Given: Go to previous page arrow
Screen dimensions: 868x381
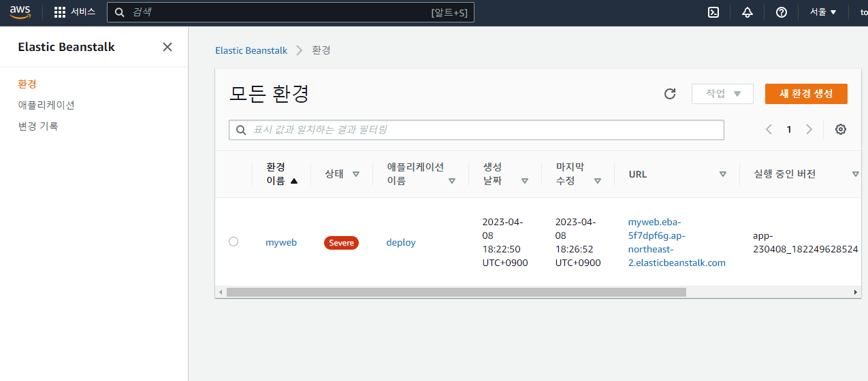Looking at the screenshot, I should [x=769, y=129].
